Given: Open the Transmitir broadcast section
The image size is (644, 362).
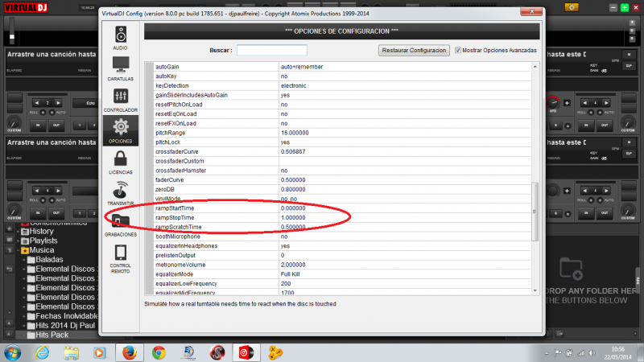Looking at the screenshot, I should point(120,193).
